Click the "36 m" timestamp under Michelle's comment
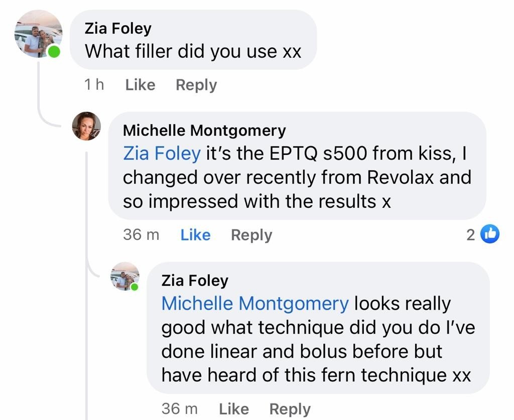 tap(141, 234)
